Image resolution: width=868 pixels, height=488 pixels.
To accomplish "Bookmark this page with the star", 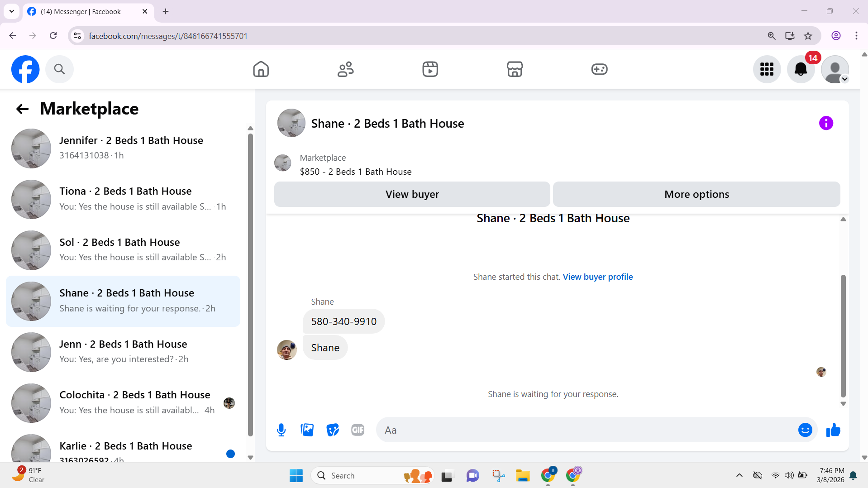I will (x=808, y=36).
